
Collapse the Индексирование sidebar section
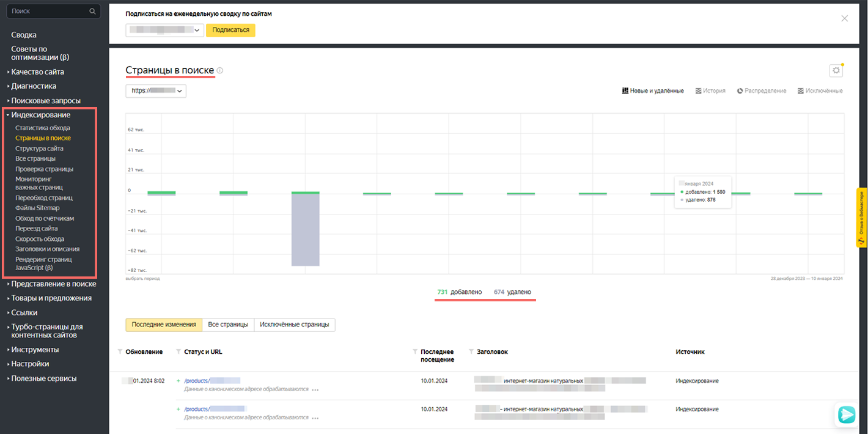41,115
